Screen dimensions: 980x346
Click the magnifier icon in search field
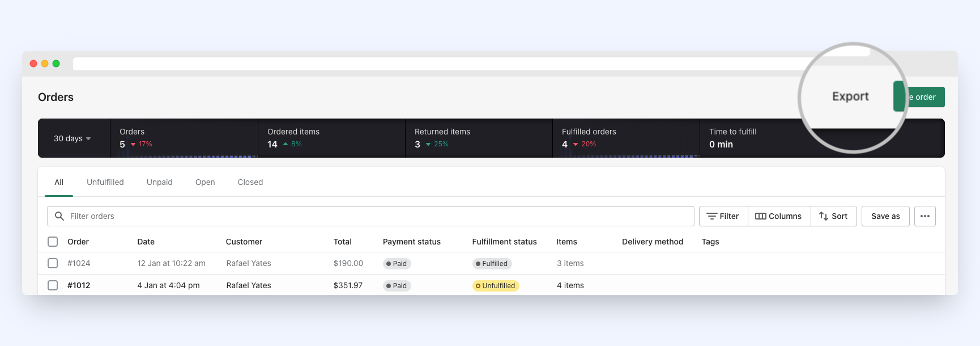pyautogui.click(x=59, y=216)
